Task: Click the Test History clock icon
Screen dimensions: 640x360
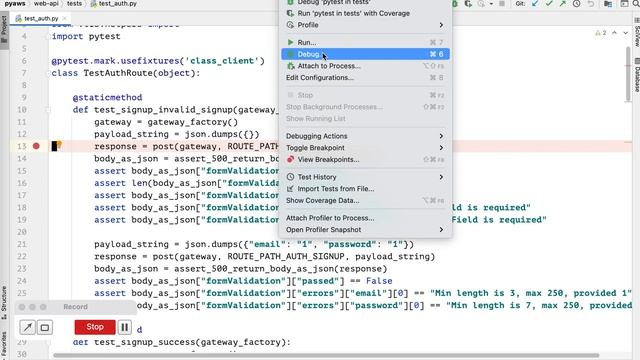Action: 290,177
